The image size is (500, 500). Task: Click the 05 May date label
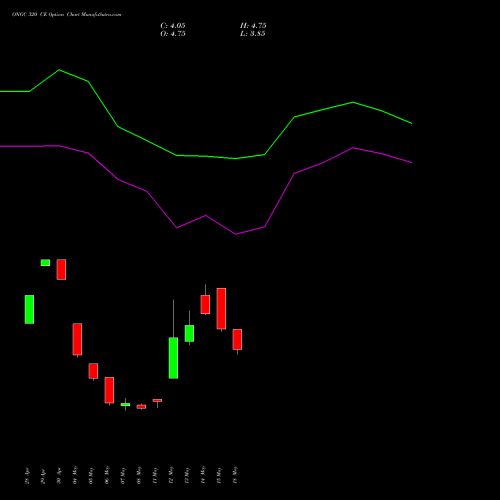coord(91,475)
